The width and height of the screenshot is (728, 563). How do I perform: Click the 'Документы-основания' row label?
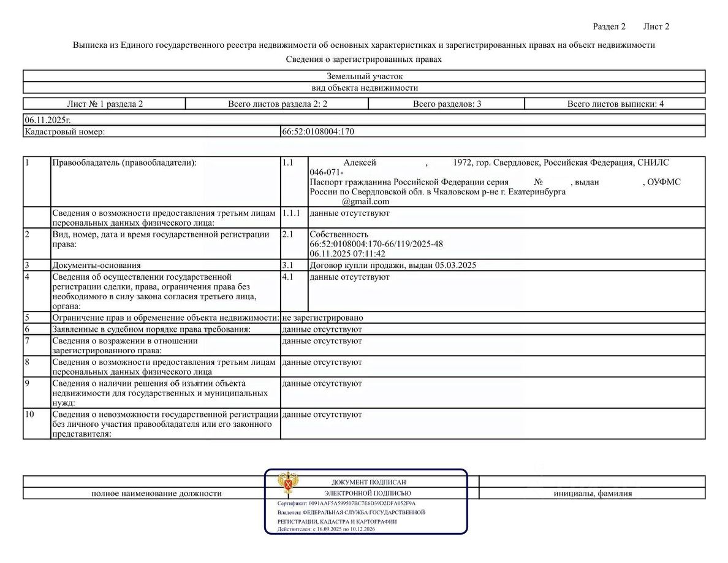click(x=96, y=265)
